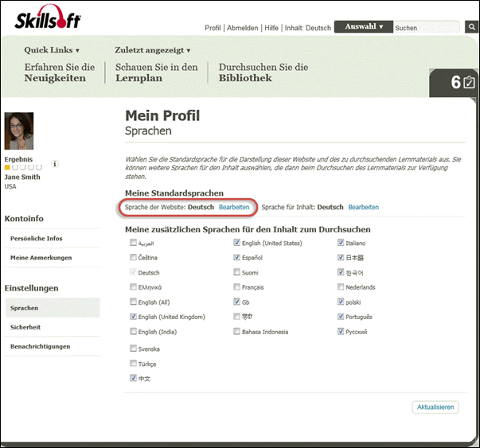Viewport: 480px width, 448px height.
Task: Uncheck the Korean language checkbox
Action: [341, 272]
